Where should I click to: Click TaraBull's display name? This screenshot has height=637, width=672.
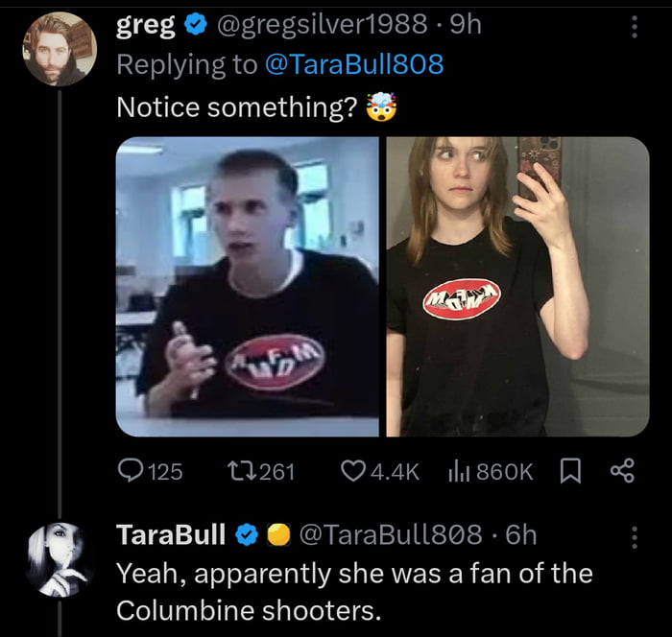tap(171, 534)
